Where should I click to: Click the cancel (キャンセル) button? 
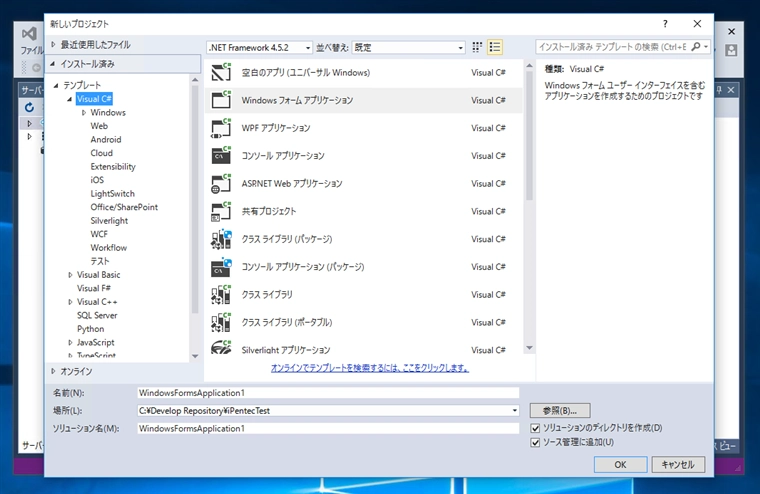[x=678, y=464]
